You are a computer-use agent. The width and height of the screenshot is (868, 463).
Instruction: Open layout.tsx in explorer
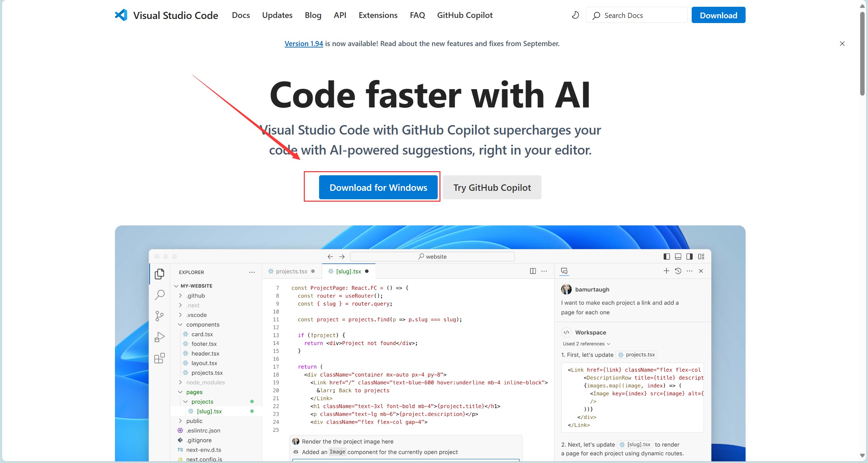point(204,363)
